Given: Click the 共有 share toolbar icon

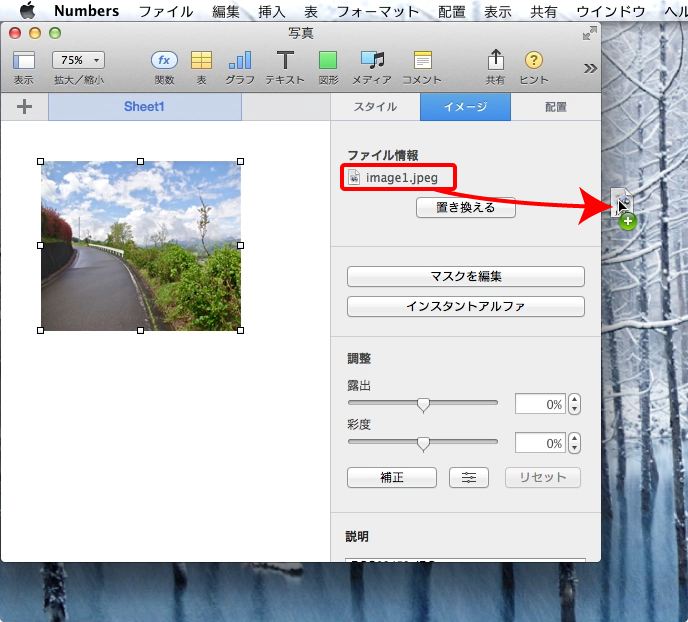Looking at the screenshot, I should point(495,60).
